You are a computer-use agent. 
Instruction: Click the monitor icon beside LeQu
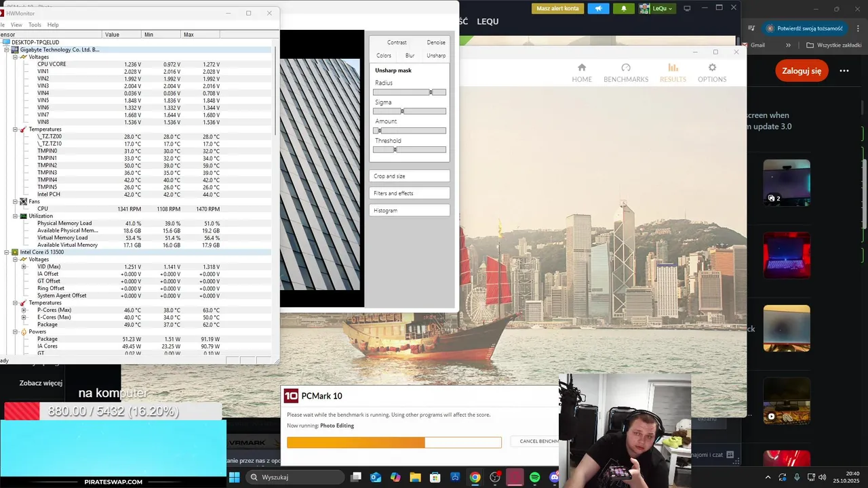click(x=687, y=8)
